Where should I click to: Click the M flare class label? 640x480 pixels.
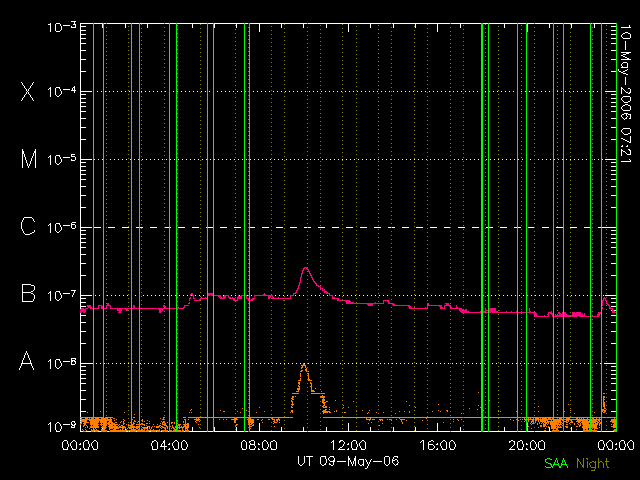[29, 159]
